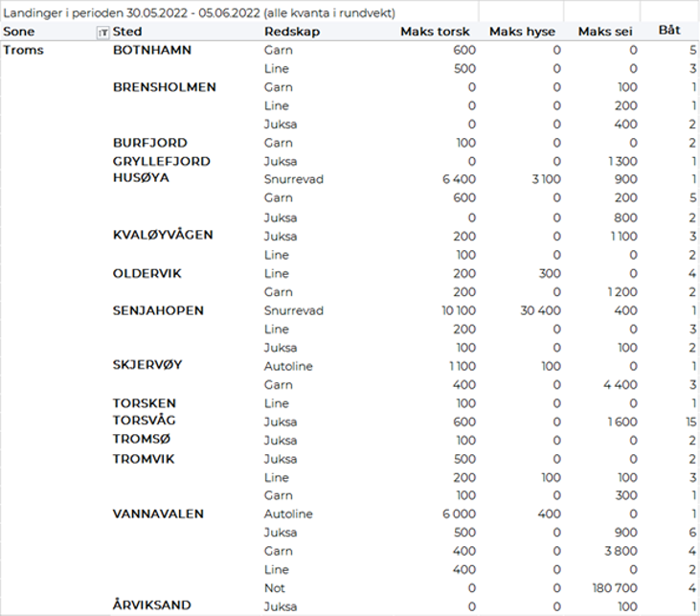Select the BOTNHAMN place row label
The height and width of the screenshot is (616, 700).
pos(151,50)
